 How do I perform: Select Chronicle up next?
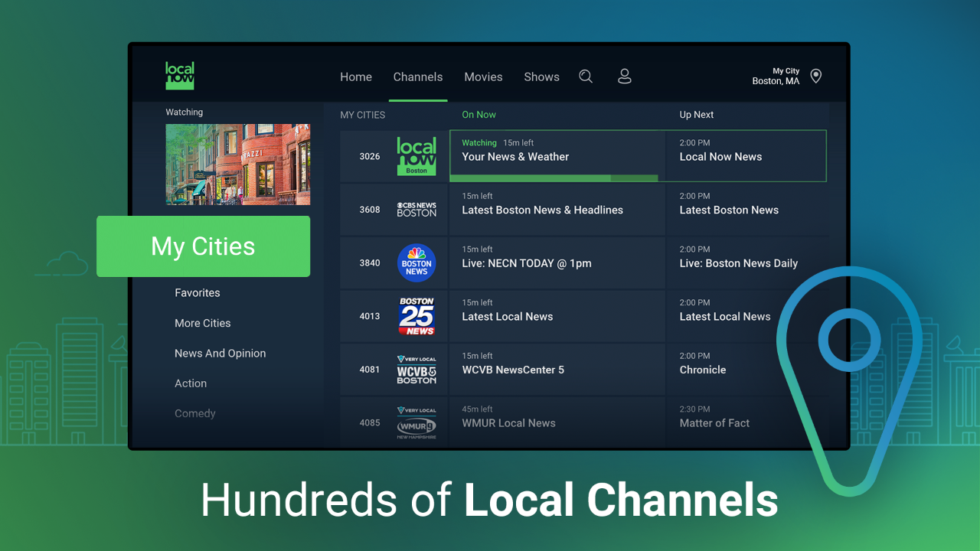pyautogui.click(x=746, y=369)
